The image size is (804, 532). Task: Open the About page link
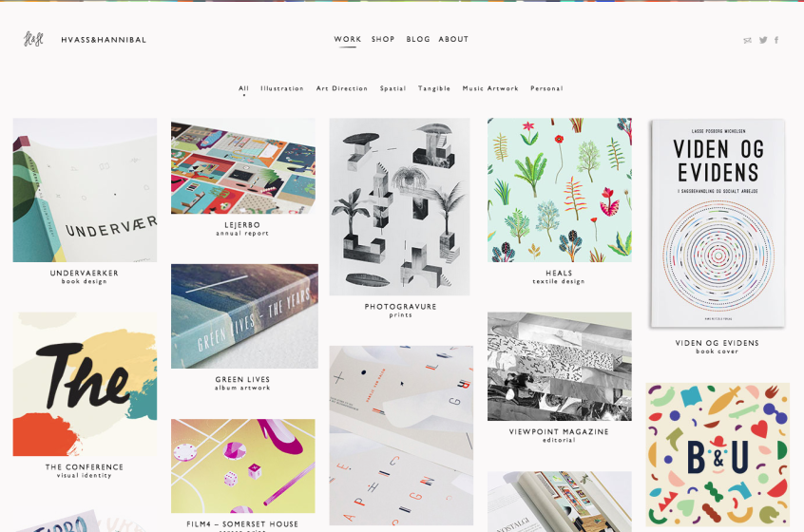tap(453, 39)
